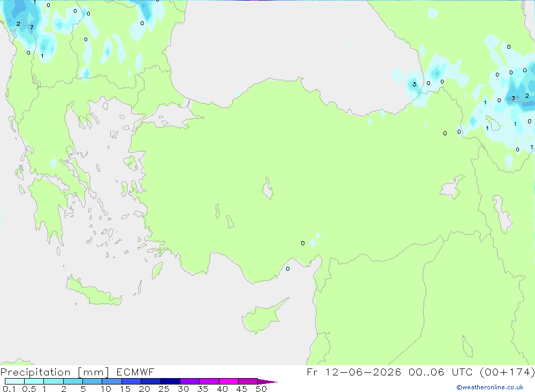The height and width of the screenshot is (392, 535).
Task: Click the legend swatch between 5 and 10
Action: 93,381
